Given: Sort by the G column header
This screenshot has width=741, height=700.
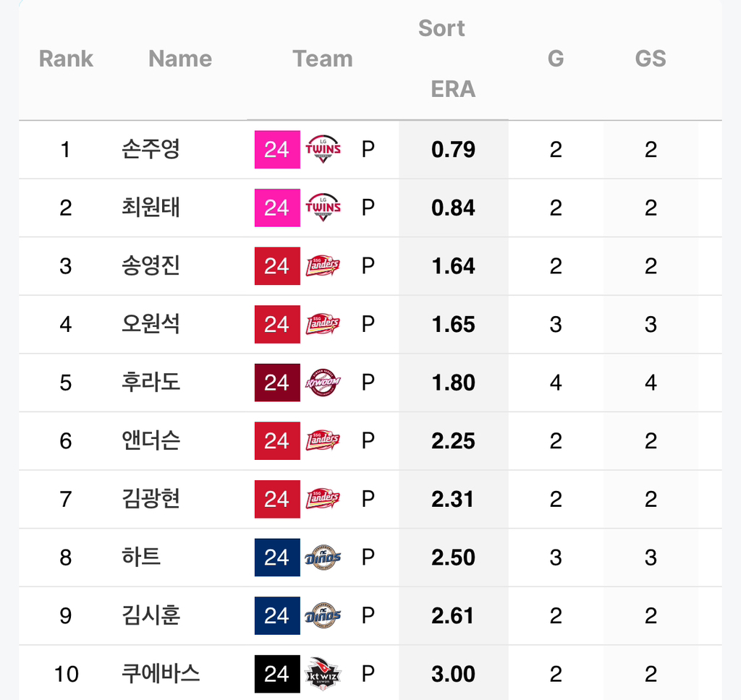Looking at the screenshot, I should tap(556, 59).
